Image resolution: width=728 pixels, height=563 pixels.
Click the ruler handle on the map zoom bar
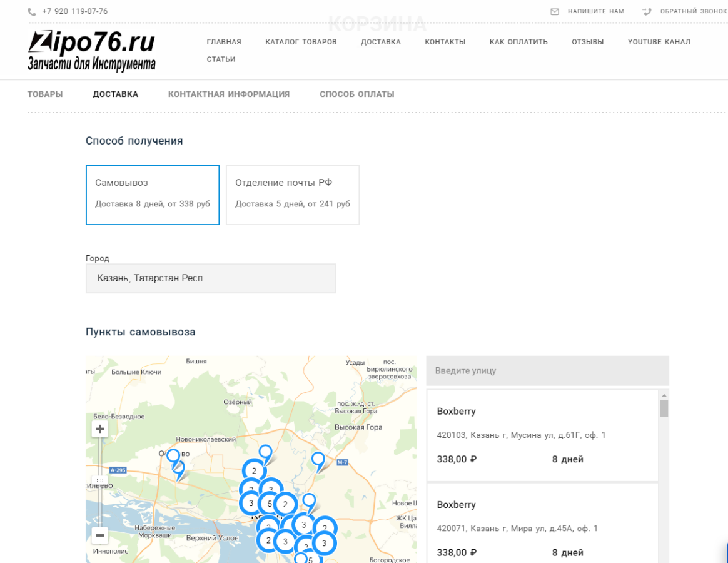coord(99,480)
